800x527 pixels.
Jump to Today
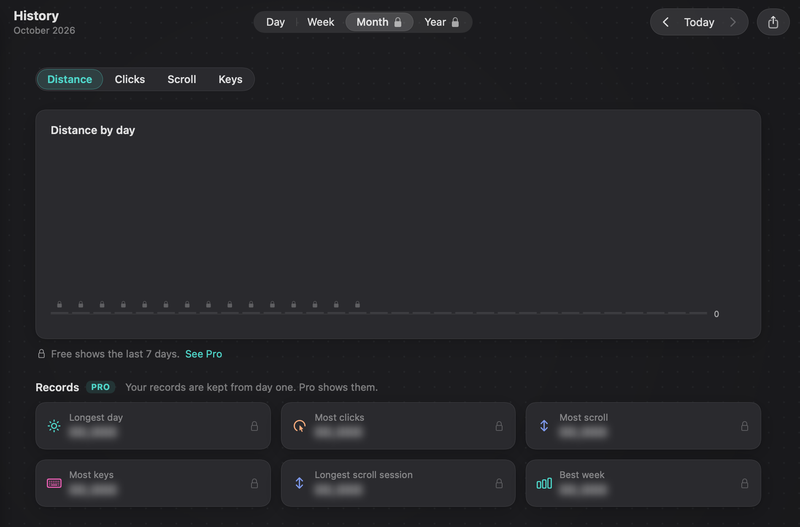(x=699, y=22)
